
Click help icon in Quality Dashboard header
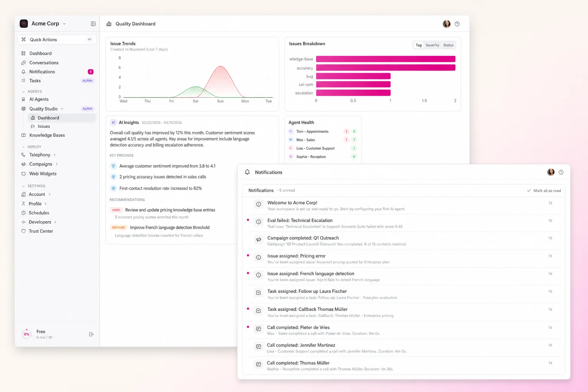[457, 24]
